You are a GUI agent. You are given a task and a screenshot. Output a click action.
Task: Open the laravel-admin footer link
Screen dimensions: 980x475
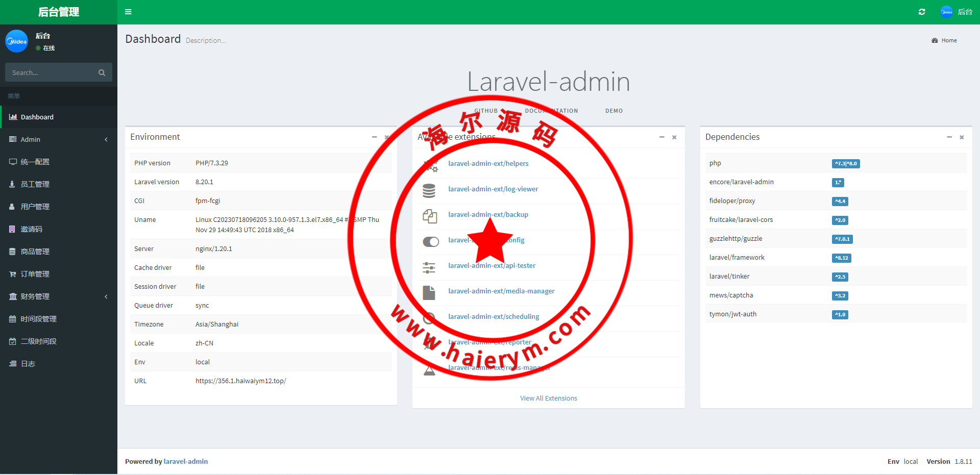point(186,461)
